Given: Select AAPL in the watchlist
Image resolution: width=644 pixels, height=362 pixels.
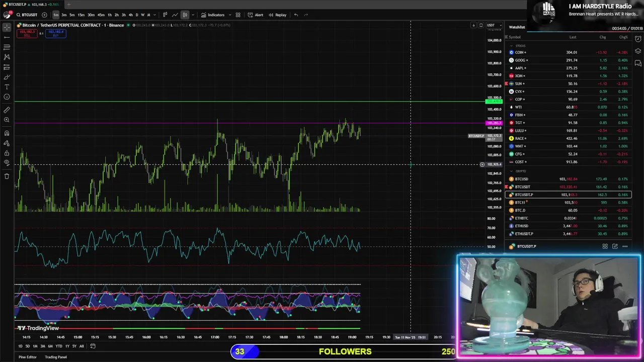Looking at the screenshot, I should pos(569,68).
